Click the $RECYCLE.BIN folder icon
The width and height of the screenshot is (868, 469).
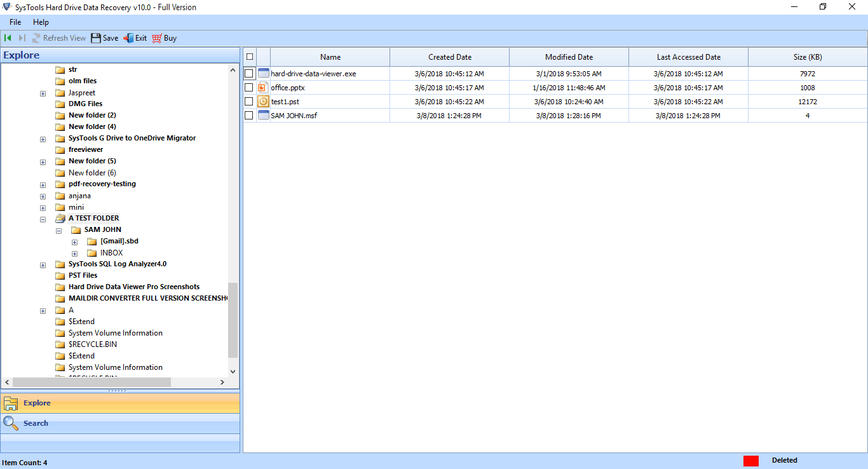click(x=60, y=344)
